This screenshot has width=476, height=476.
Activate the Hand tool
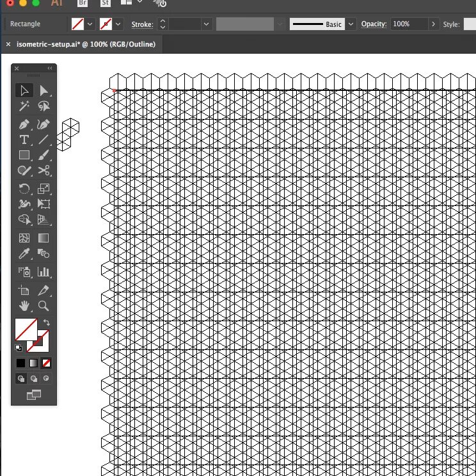click(24, 306)
